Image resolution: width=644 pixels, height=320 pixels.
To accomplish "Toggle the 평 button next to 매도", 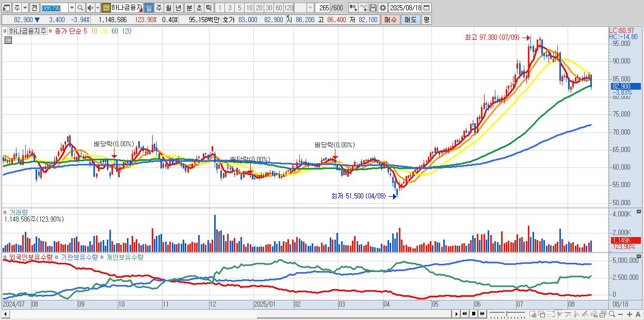I will [x=426, y=20].
